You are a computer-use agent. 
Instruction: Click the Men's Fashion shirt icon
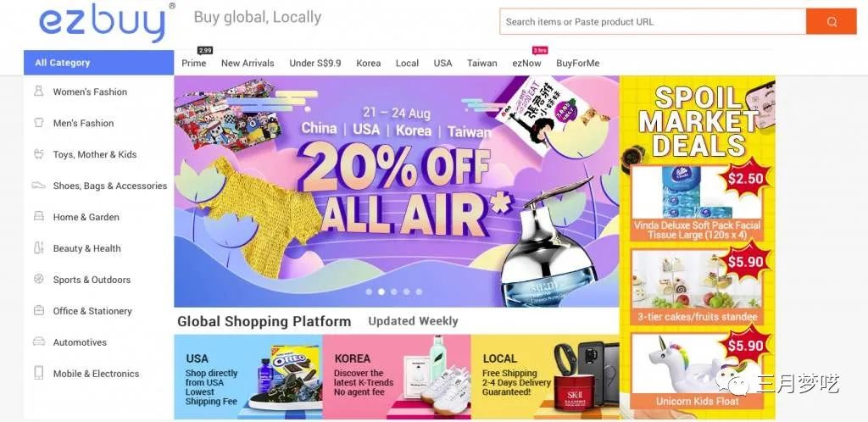pyautogui.click(x=38, y=123)
